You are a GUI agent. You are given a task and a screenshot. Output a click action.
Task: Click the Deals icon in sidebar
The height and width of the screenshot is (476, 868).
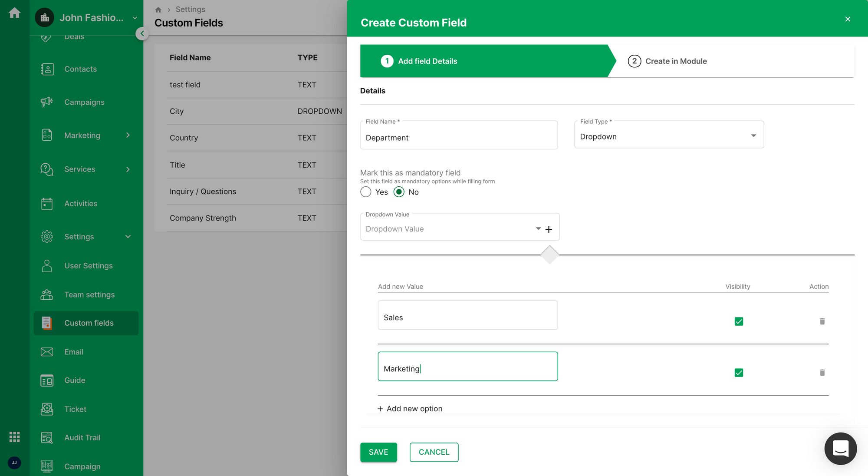46,36
